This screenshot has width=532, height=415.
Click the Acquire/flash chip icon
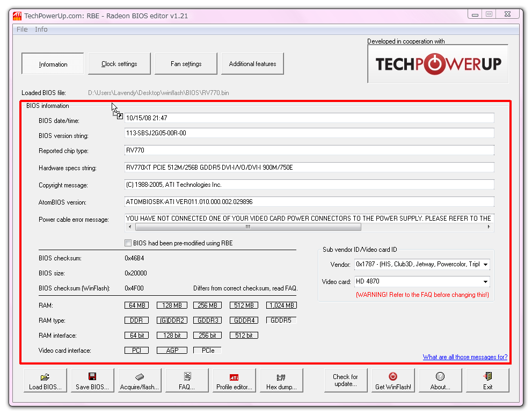click(x=140, y=377)
